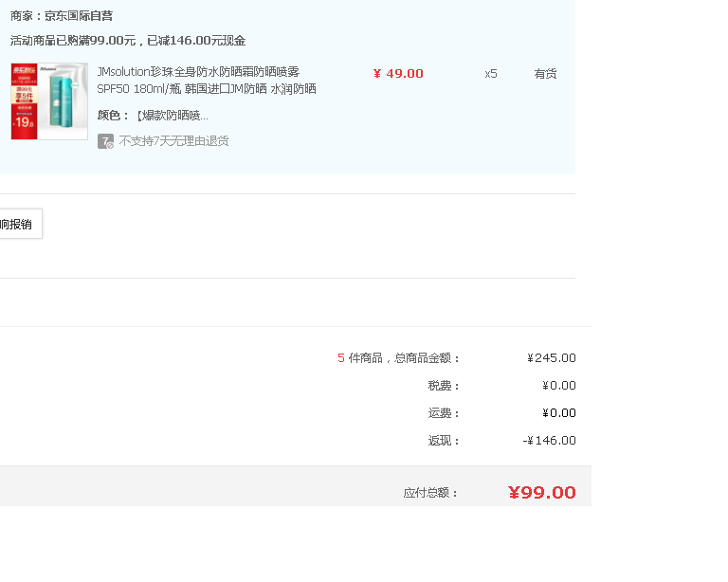Select the 返现 value -¥146.00
Screen dimensions: 728x582
point(549,440)
